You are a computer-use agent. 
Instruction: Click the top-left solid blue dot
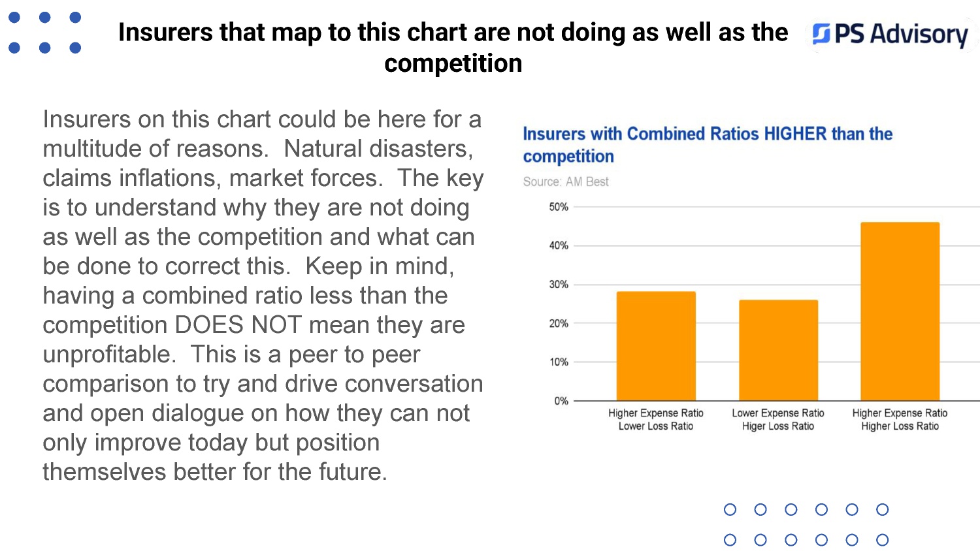point(14,18)
